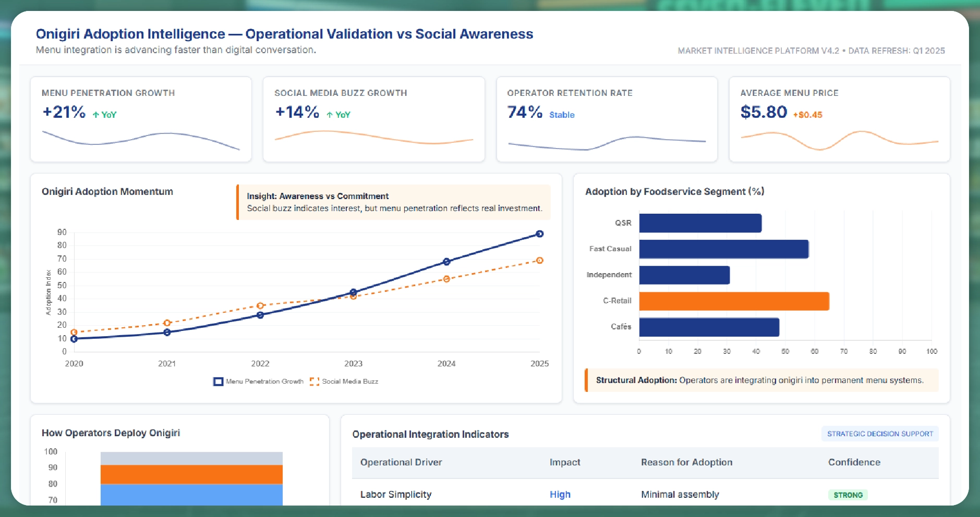Click the 2025 data point on the blue line
This screenshot has height=517, width=980.
pos(540,233)
